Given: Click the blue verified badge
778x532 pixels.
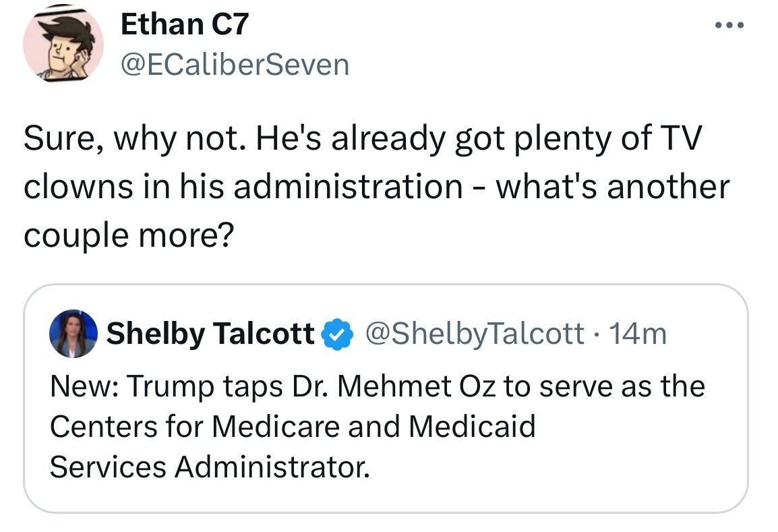Looking at the screenshot, I should pyautogui.click(x=337, y=334).
